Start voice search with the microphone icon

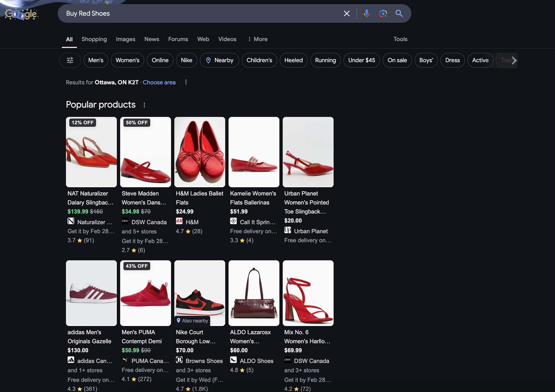pyautogui.click(x=366, y=14)
